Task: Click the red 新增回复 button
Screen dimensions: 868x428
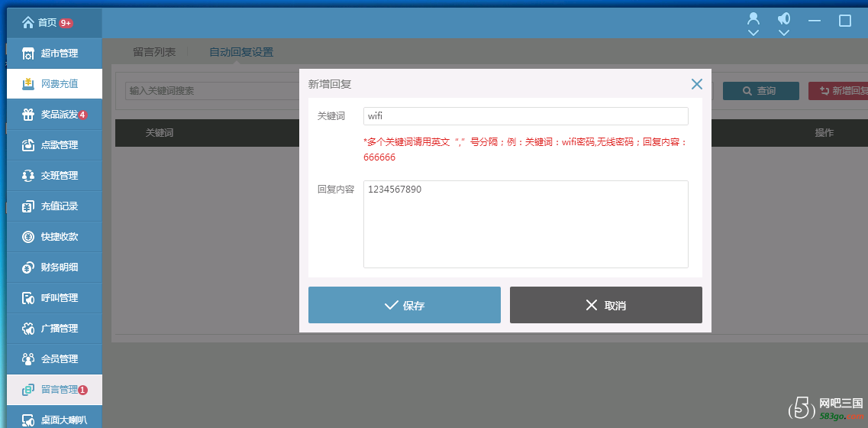Action: [x=838, y=91]
